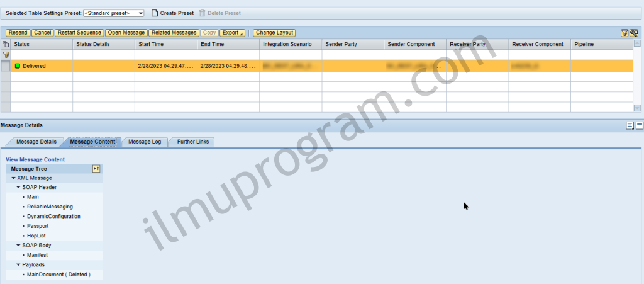Click the Change Layout button
The width and height of the screenshot is (644, 284).
(274, 33)
